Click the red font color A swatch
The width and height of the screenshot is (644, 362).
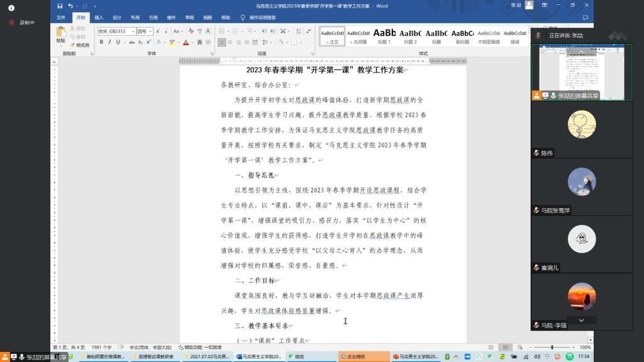[186, 42]
